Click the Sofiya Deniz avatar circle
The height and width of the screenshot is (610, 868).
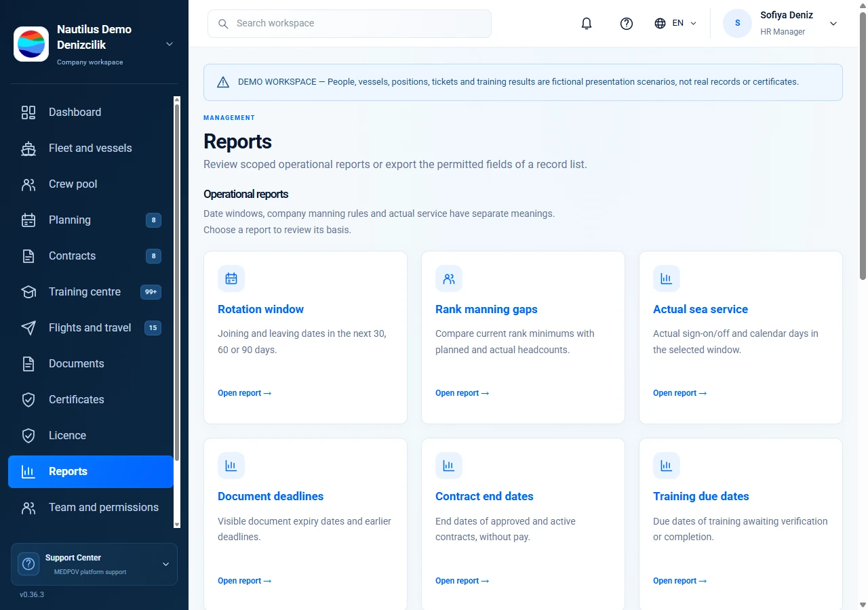pyautogui.click(x=738, y=23)
